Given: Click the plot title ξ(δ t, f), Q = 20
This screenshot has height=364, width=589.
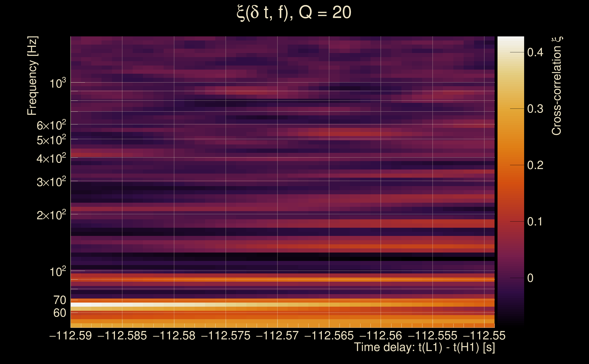Looking at the screenshot, I should 294,13.
